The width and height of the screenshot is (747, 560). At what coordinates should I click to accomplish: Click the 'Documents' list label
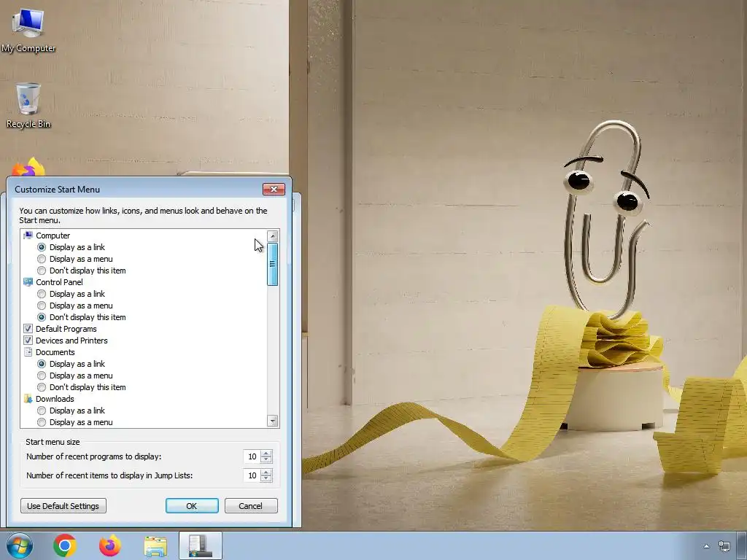point(55,352)
